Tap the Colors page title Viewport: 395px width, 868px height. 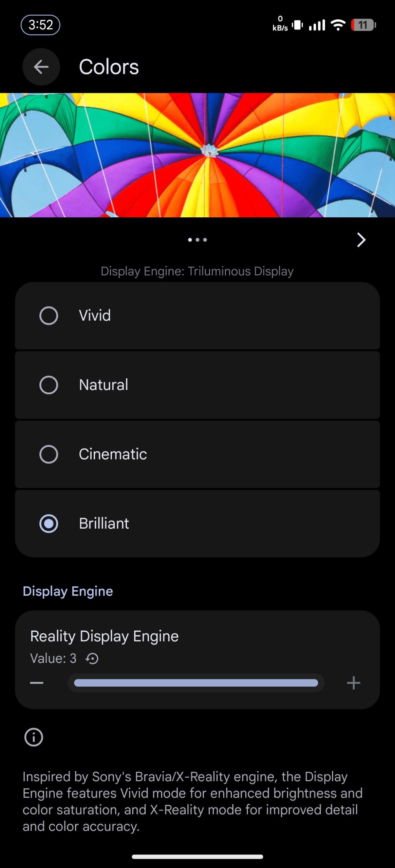[109, 67]
